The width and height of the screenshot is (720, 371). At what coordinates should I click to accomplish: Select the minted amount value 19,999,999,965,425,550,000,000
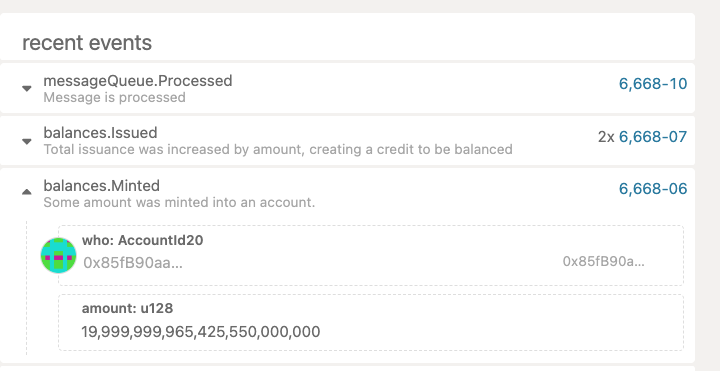[x=201, y=332]
